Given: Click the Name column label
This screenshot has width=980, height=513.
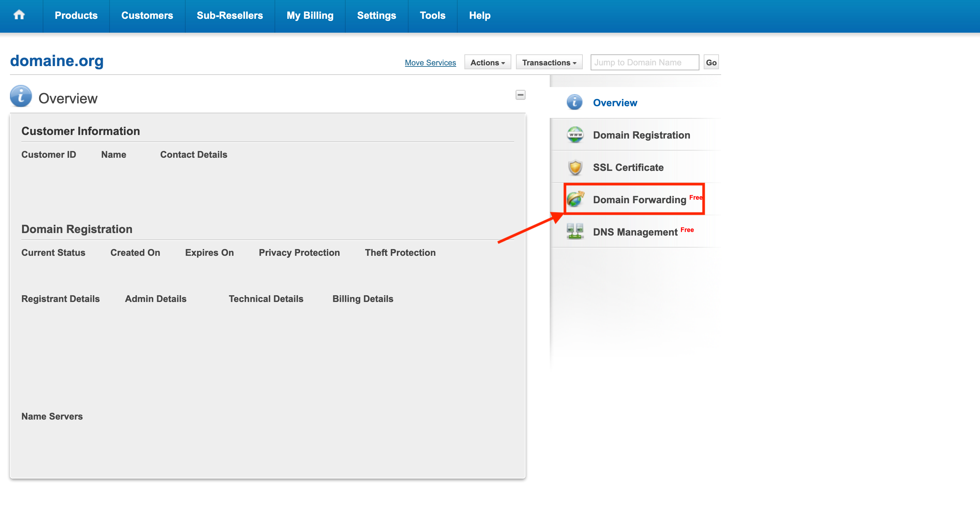Looking at the screenshot, I should click(x=114, y=155).
